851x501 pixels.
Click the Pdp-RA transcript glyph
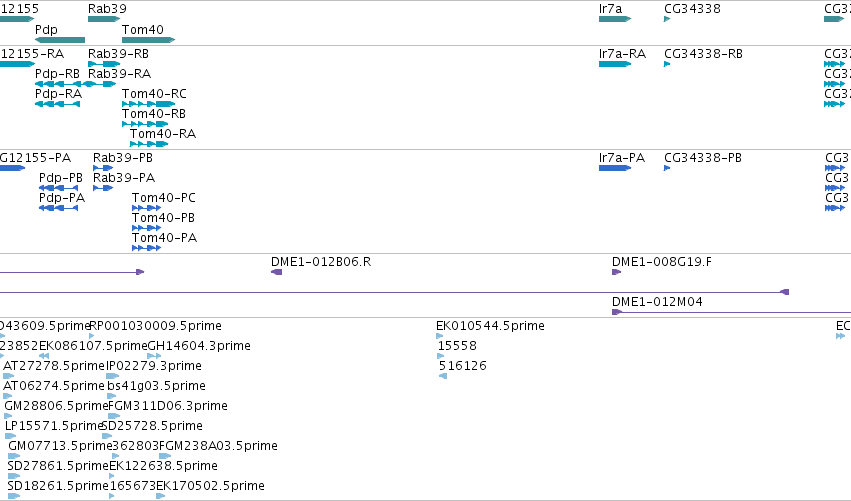tap(58, 104)
